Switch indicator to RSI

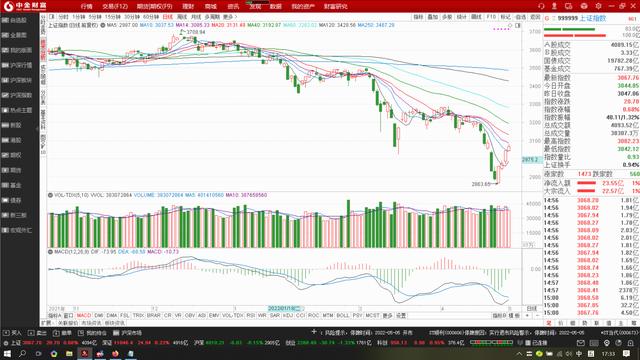[x=251, y=316]
